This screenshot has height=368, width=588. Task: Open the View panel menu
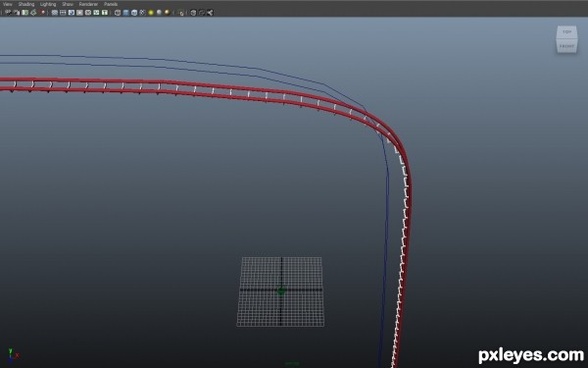(x=8, y=4)
